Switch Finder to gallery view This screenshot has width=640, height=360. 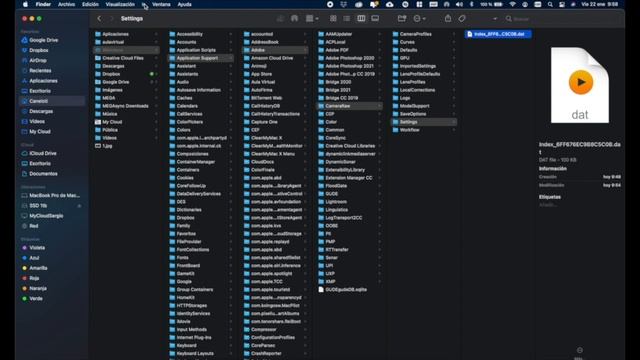(x=375, y=19)
